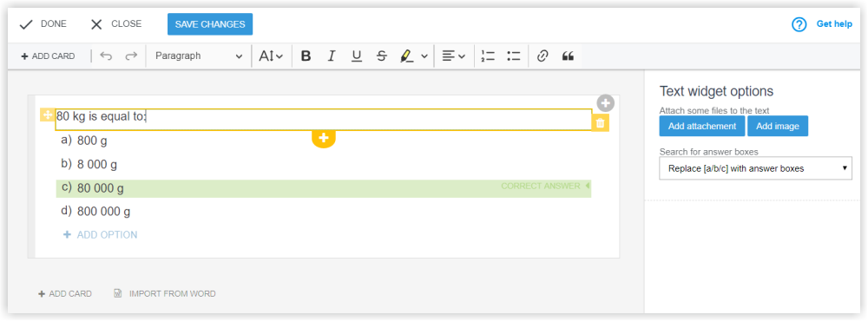The height and width of the screenshot is (321, 868).
Task: Click the yellow trash delete icon
Action: pos(600,123)
